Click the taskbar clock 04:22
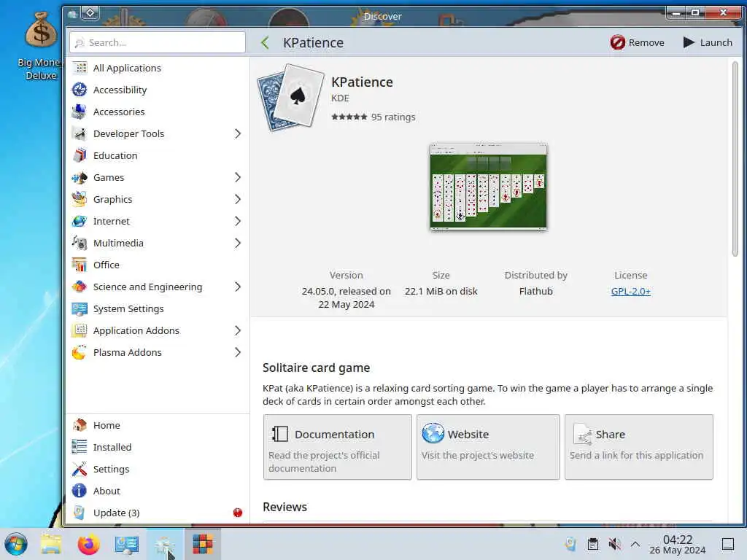747x560 pixels. click(x=678, y=539)
